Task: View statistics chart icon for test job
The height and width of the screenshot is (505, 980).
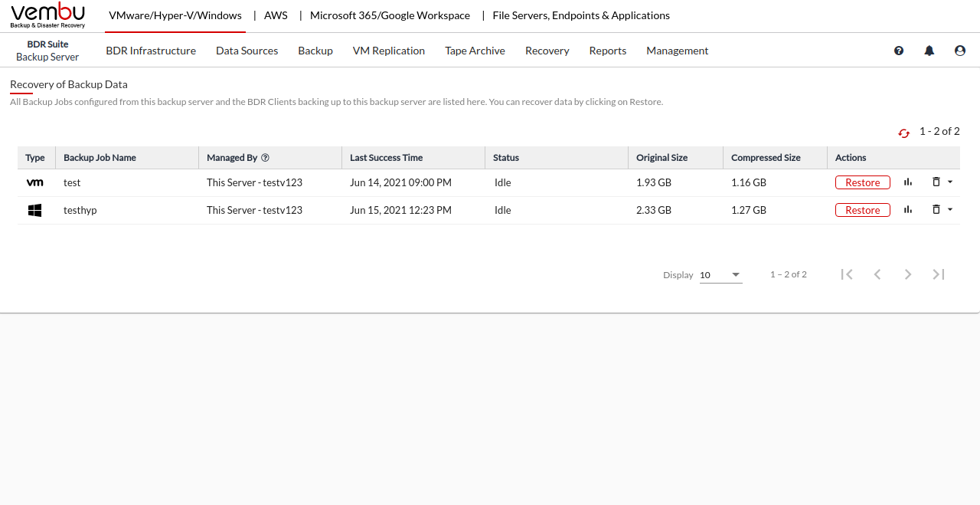Action: click(x=908, y=182)
